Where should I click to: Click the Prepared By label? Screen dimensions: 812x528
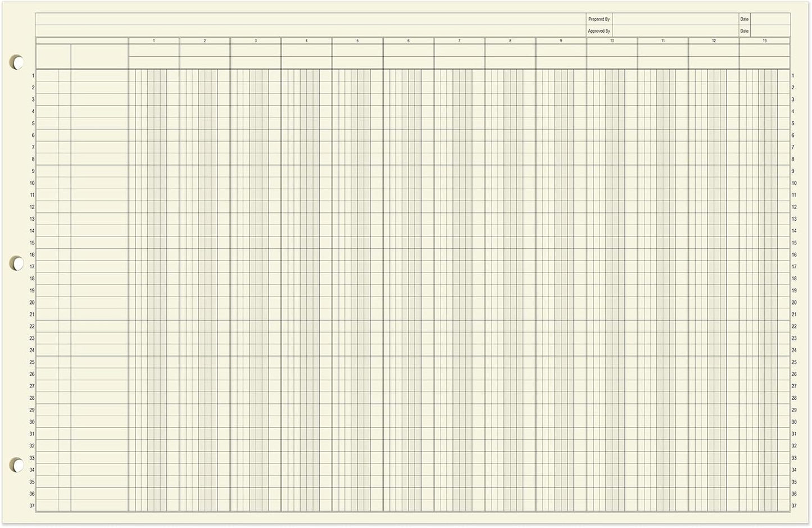pos(598,19)
